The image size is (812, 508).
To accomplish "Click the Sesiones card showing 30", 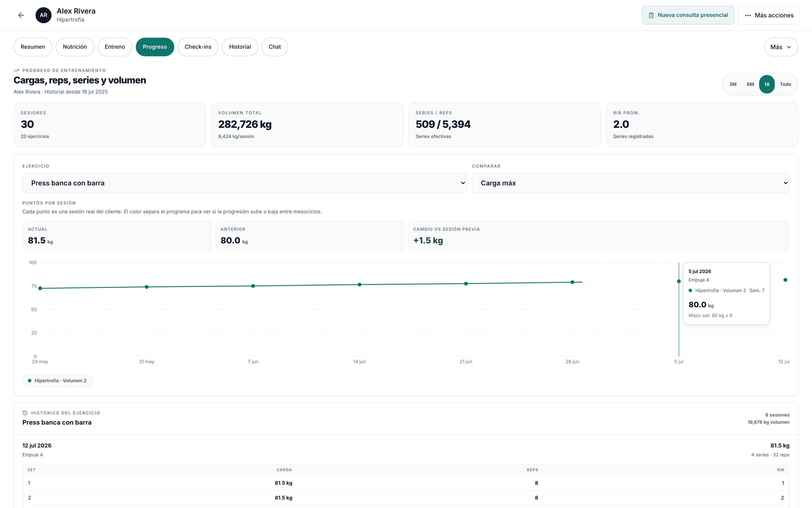I will click(x=110, y=125).
